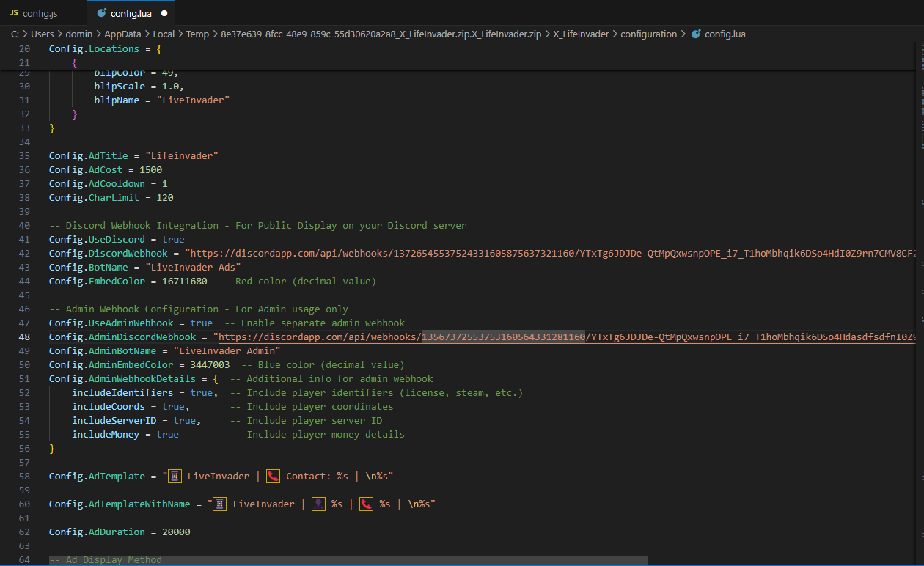The image size is (924, 566).
Task: Click the comment '-- Red color (decimal value)'
Action: tap(297, 282)
